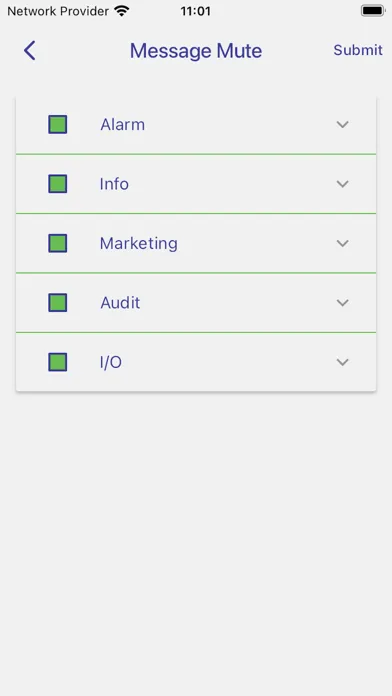
Task: Select the Info label text
Action: click(114, 184)
